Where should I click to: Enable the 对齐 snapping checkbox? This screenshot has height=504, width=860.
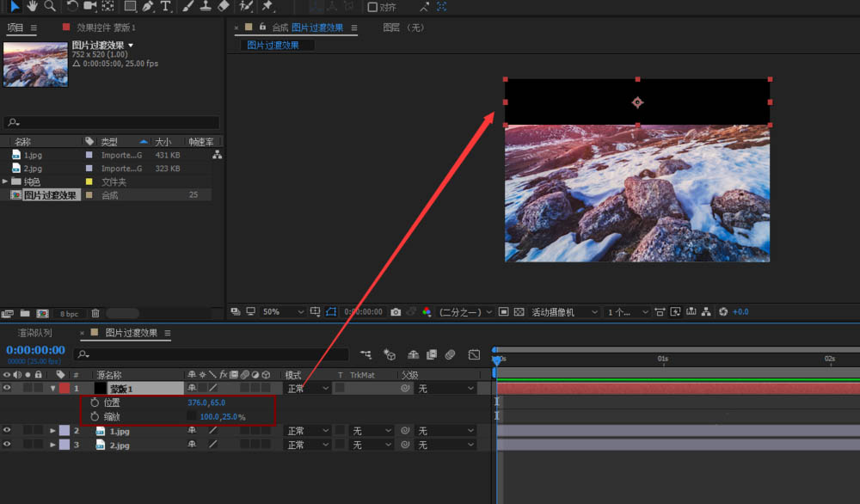tap(372, 7)
